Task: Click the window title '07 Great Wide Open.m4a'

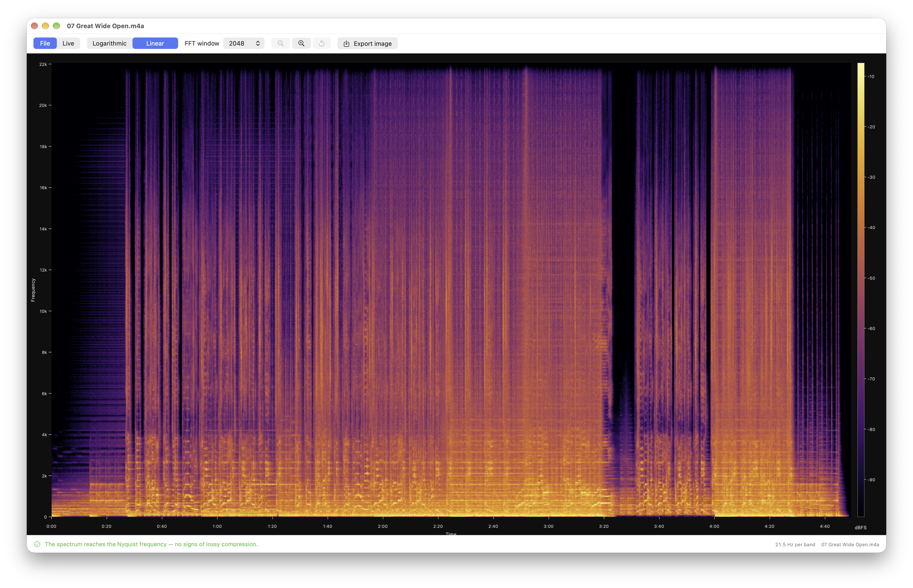Action: click(x=106, y=26)
